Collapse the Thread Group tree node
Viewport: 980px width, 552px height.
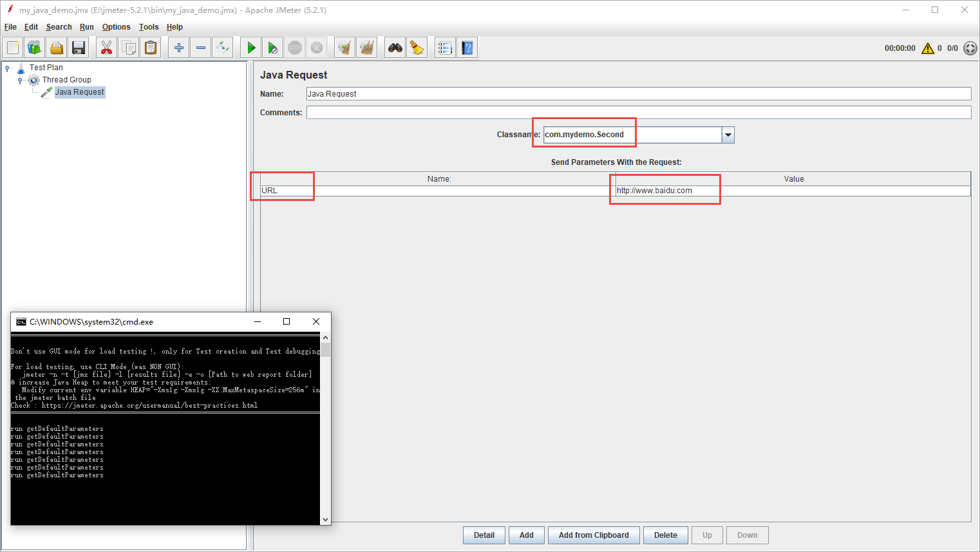pyautogui.click(x=20, y=81)
